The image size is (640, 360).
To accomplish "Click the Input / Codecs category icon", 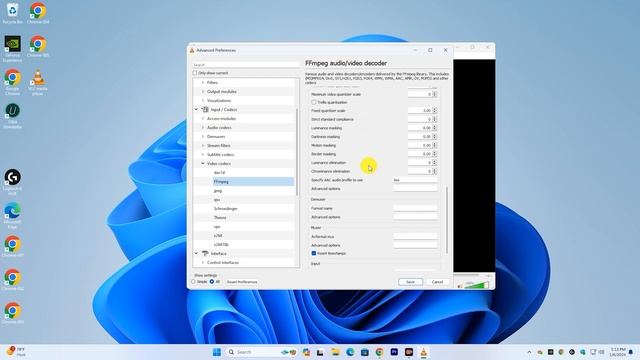I will click(x=206, y=109).
